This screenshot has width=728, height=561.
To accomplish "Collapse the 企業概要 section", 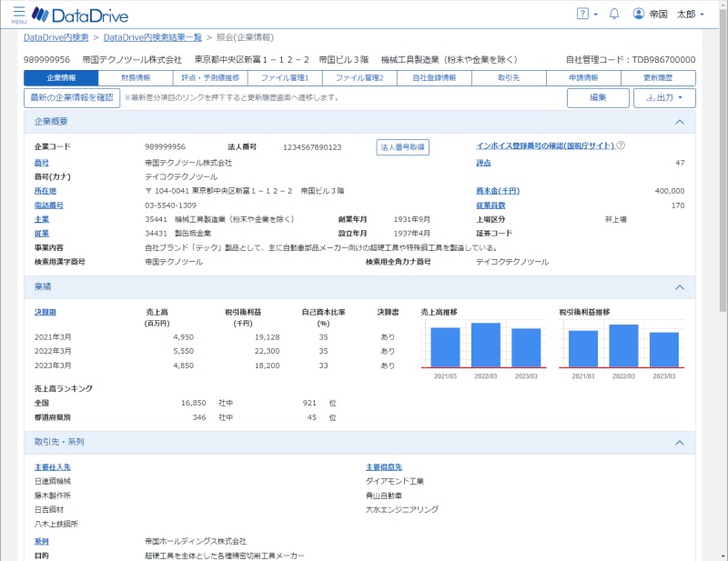I will pos(679,122).
